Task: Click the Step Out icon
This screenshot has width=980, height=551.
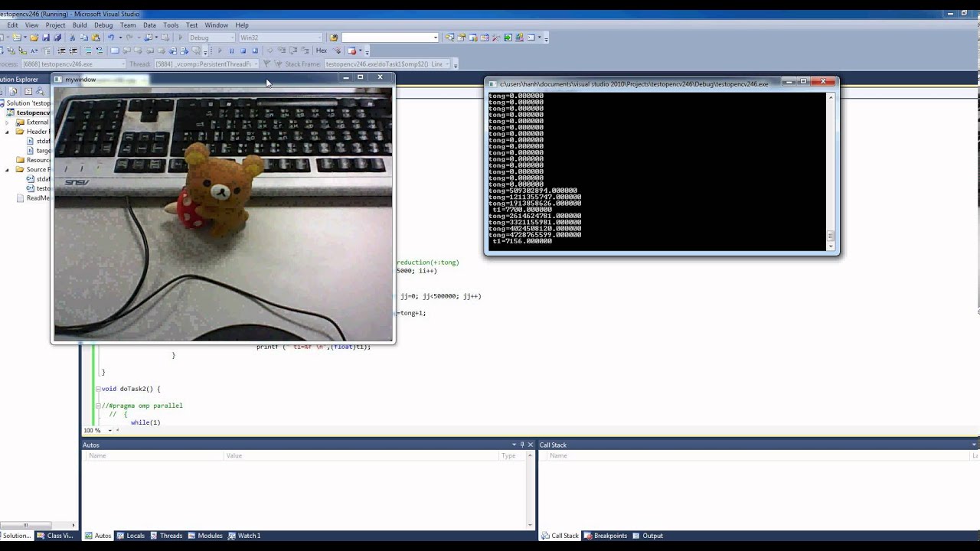Action: [x=305, y=51]
